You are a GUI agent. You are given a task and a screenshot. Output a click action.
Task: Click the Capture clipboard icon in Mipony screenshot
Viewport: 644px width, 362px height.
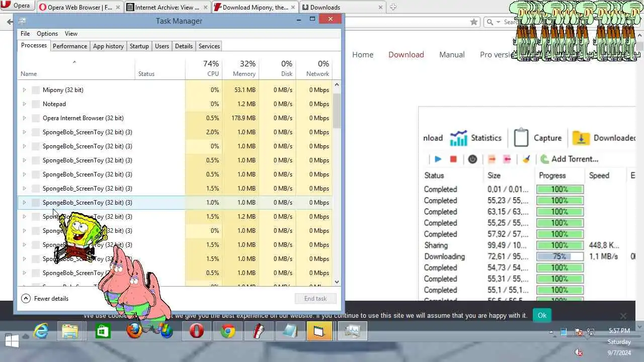click(x=521, y=137)
